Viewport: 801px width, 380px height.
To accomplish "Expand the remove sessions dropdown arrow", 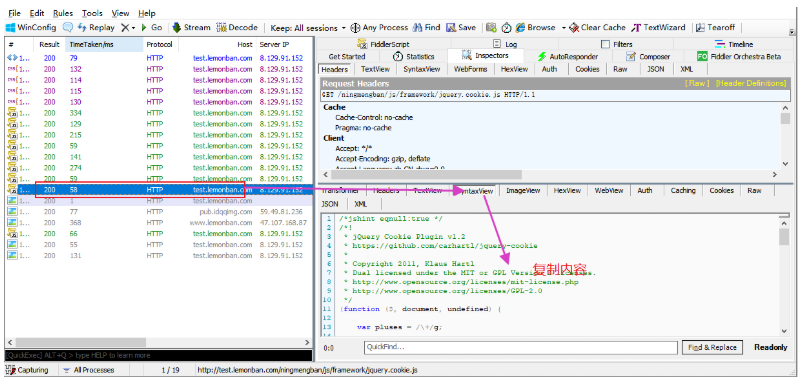I will [x=134, y=28].
